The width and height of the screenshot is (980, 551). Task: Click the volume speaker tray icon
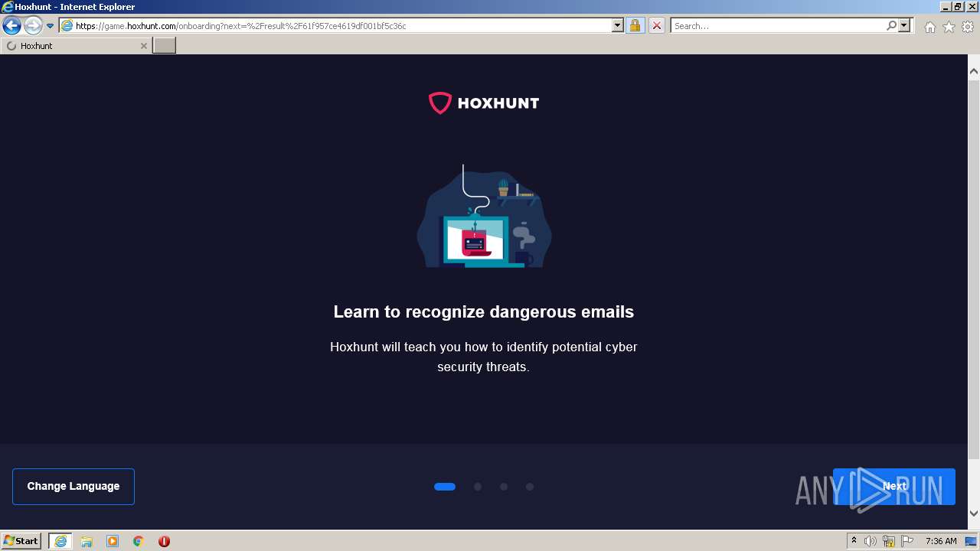coord(871,541)
